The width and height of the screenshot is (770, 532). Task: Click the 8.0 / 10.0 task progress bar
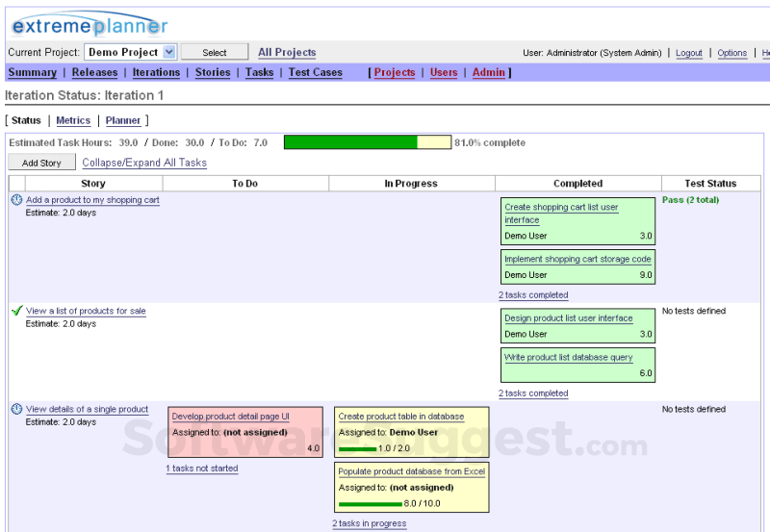click(x=371, y=504)
